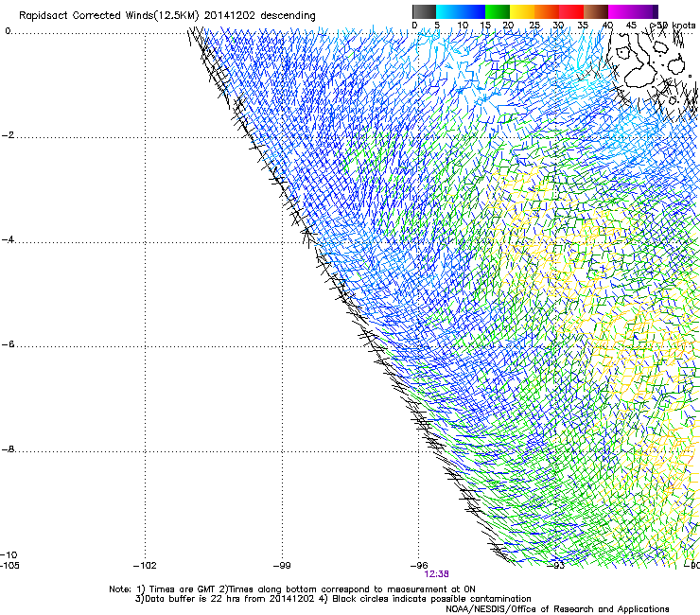Click the yellow 20-25 knots color segment
The height and width of the screenshot is (615, 700).
click(x=522, y=11)
